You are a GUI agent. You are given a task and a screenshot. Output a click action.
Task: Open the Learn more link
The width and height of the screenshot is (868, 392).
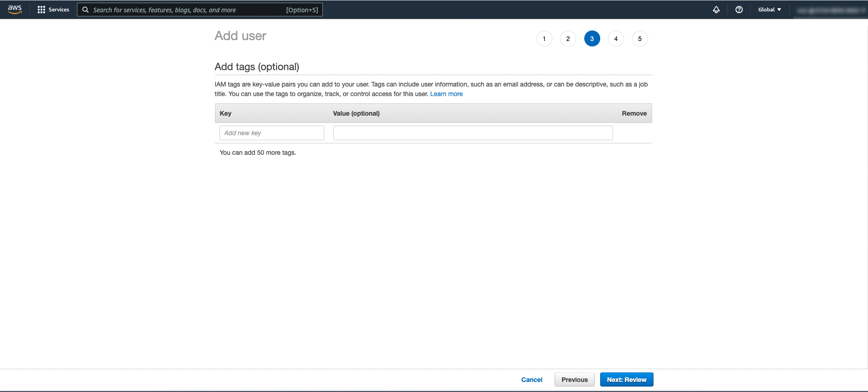tap(446, 94)
